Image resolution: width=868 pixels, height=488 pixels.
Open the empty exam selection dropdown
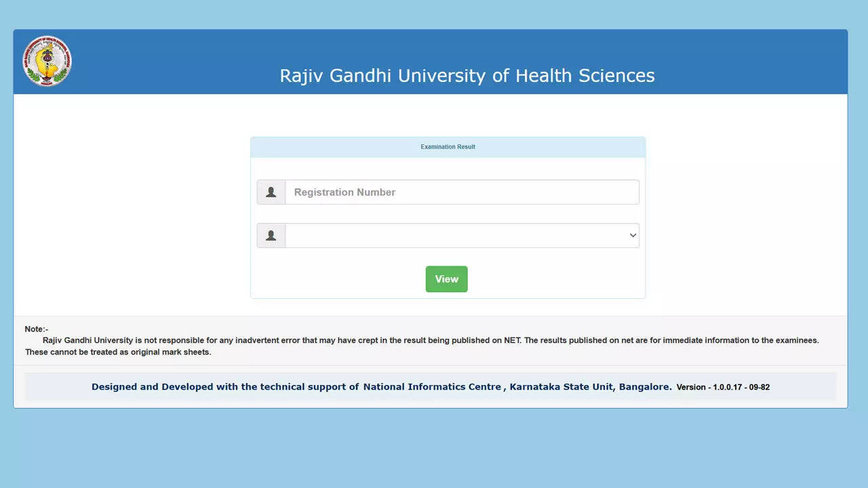pos(454,236)
